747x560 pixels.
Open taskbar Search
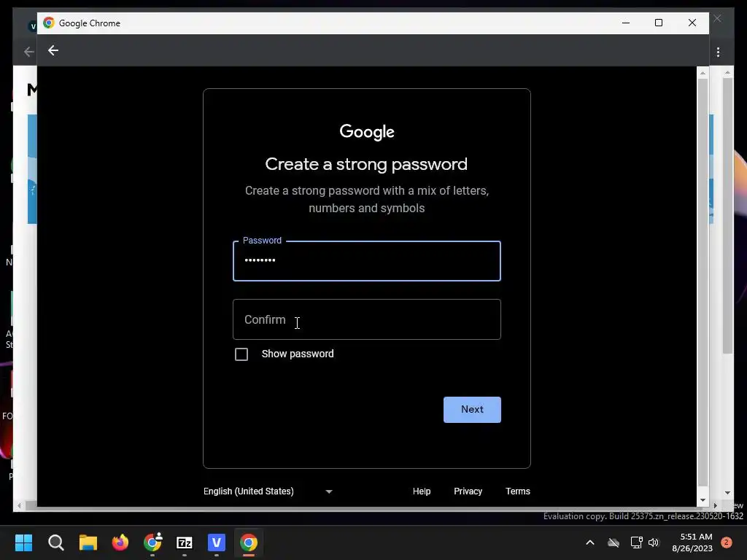55,542
